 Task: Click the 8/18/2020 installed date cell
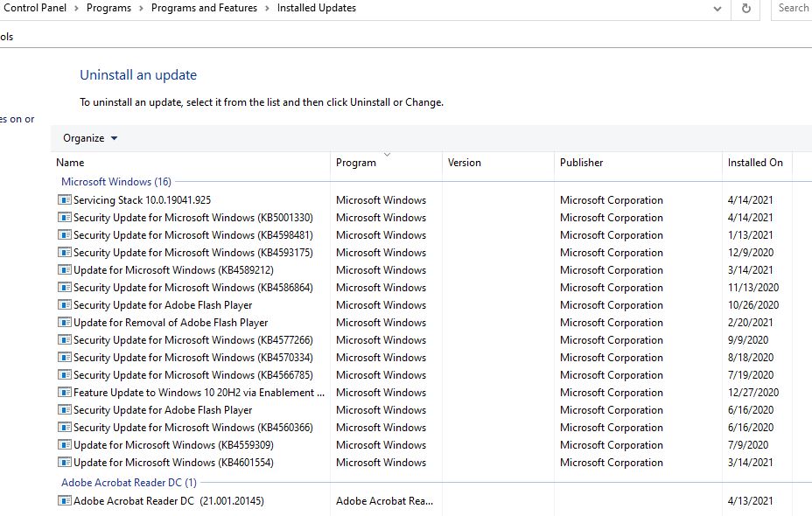coord(751,357)
